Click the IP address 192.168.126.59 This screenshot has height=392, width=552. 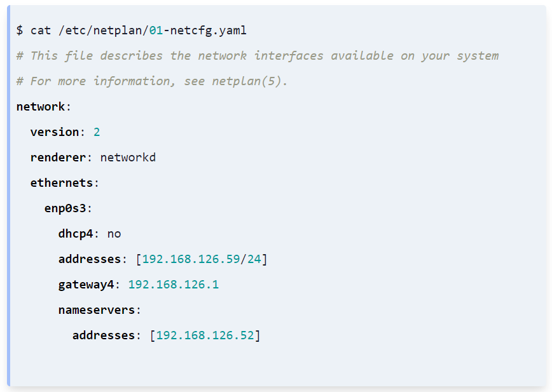[191, 259]
